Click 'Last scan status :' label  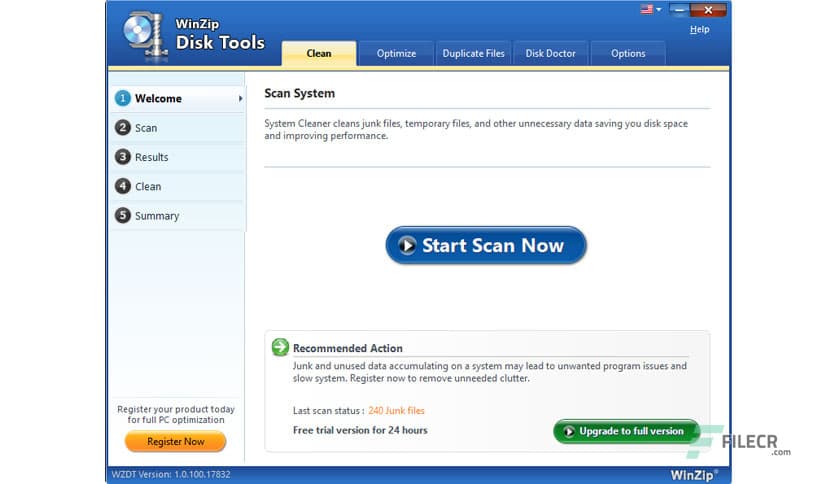click(x=328, y=410)
